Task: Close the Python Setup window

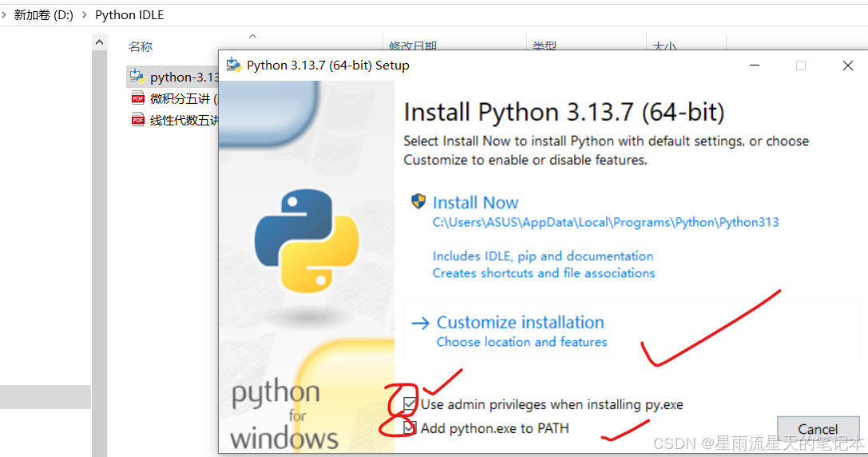Action: click(x=847, y=66)
